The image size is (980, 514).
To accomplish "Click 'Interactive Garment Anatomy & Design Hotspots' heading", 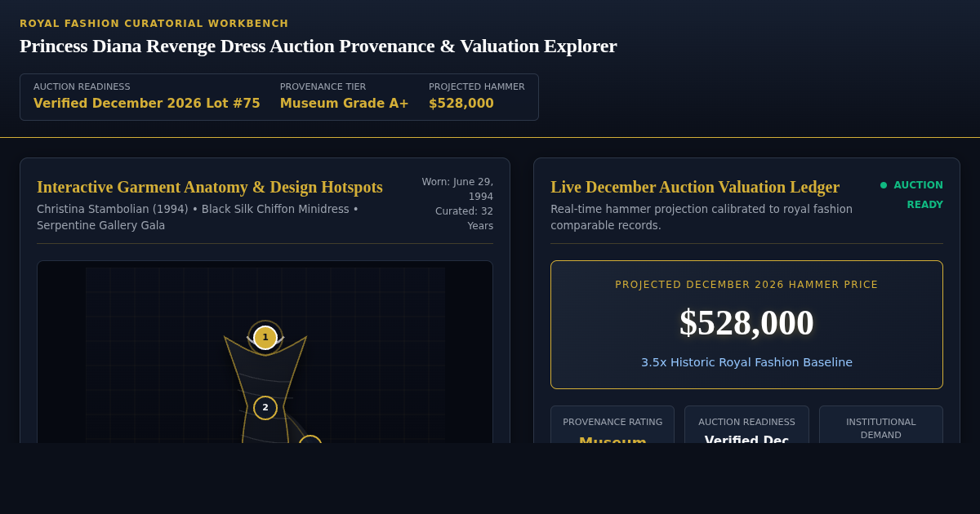I will coord(210,187).
